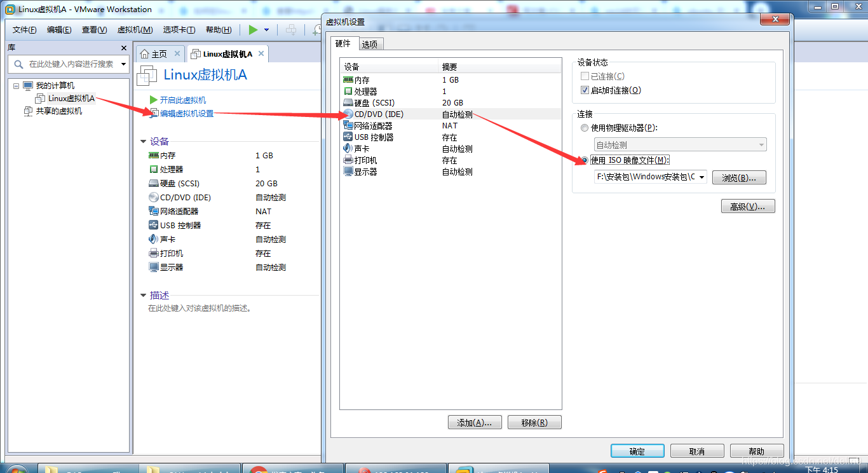
Task: Click the 确定 button
Action: tap(637, 451)
